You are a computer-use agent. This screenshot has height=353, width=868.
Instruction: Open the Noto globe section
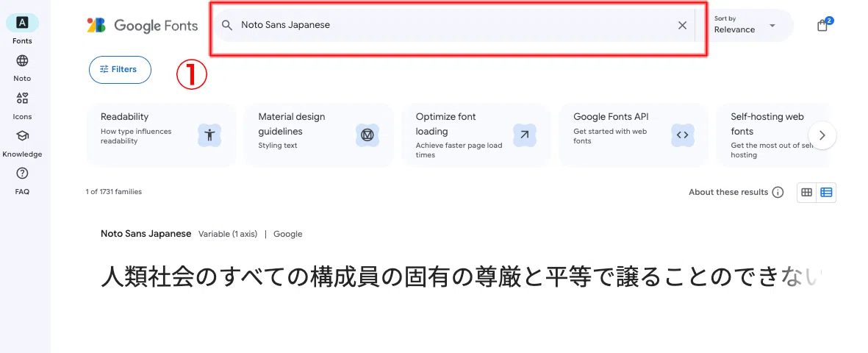click(22, 68)
